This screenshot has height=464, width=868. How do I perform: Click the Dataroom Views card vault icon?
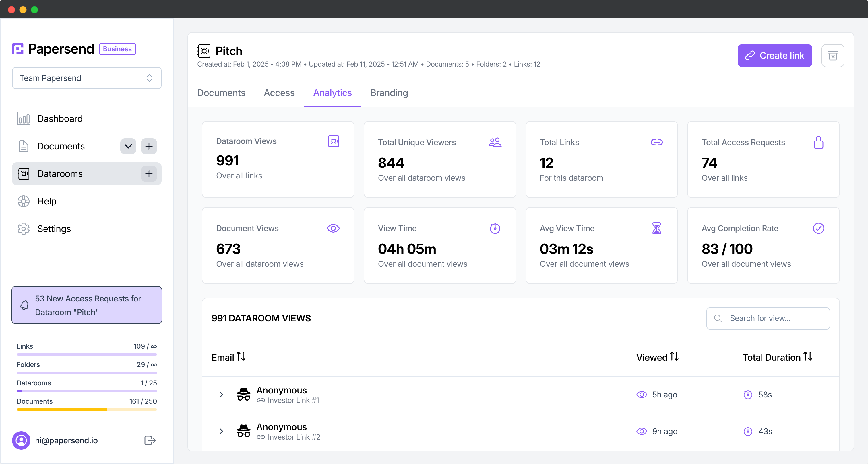click(333, 141)
